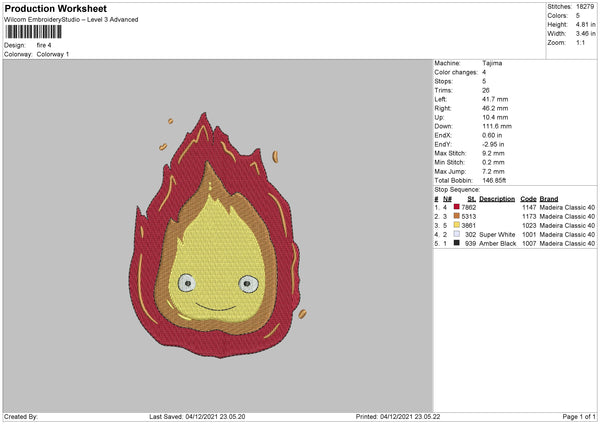Click thread code 1023
The height and width of the screenshot is (424, 600).
tap(529, 225)
